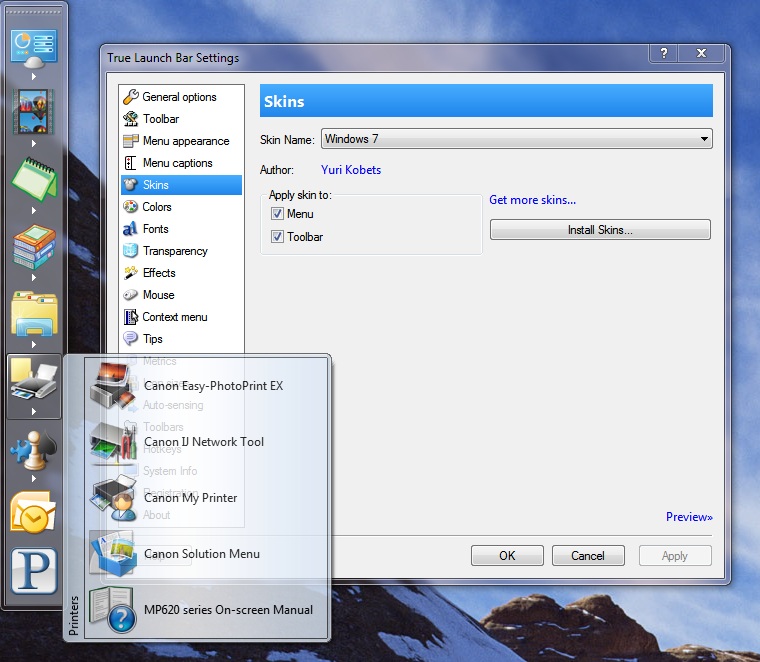The image size is (760, 662).
Task: Open Get more skins link
Action: 532,200
